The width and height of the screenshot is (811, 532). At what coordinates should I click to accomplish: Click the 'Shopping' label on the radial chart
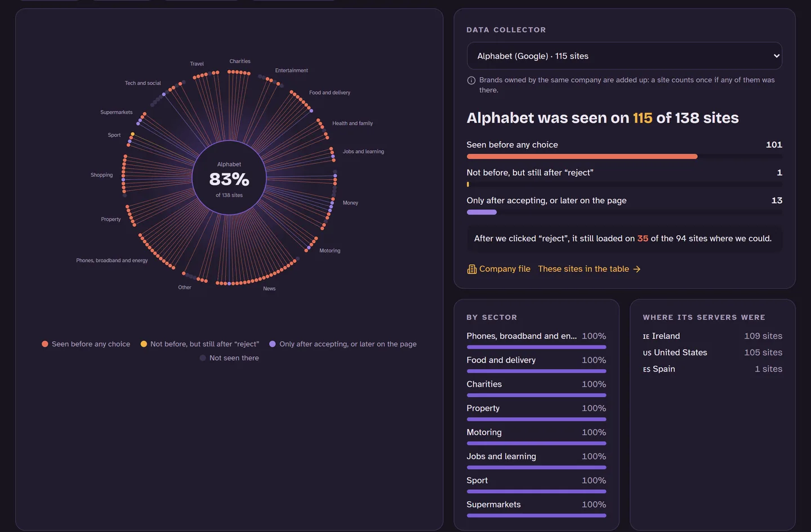tap(102, 175)
